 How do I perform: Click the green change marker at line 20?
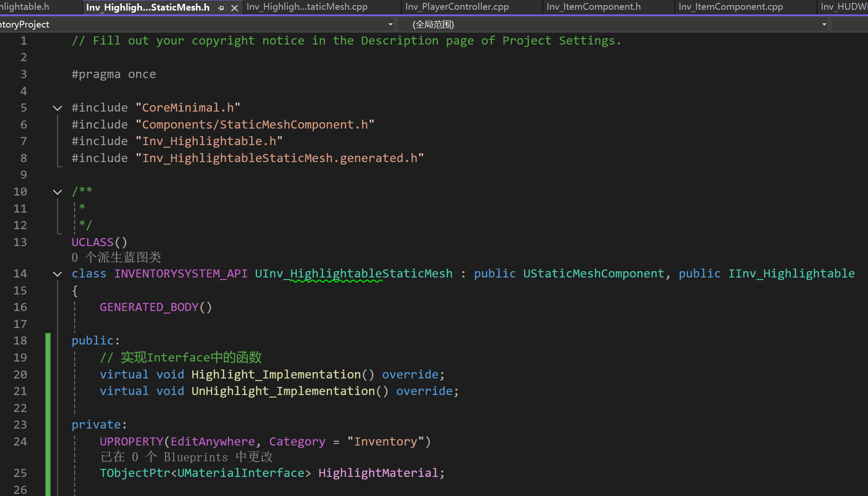click(x=48, y=374)
